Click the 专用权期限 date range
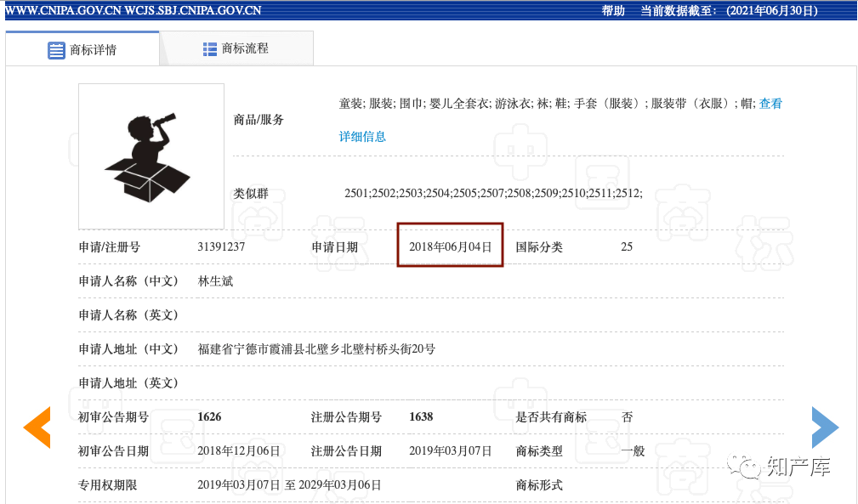This screenshot has height=504, width=858. (x=289, y=485)
